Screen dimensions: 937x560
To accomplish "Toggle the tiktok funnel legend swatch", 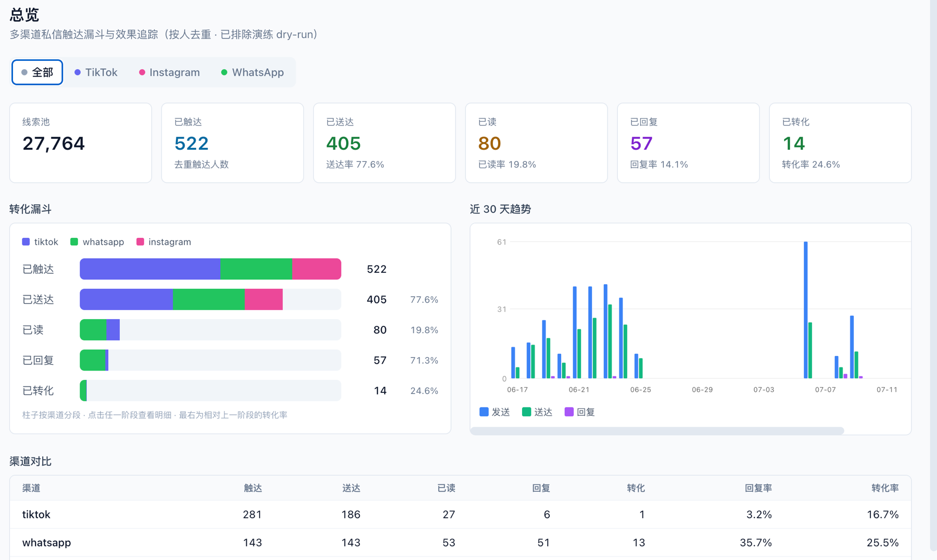I will (26, 242).
